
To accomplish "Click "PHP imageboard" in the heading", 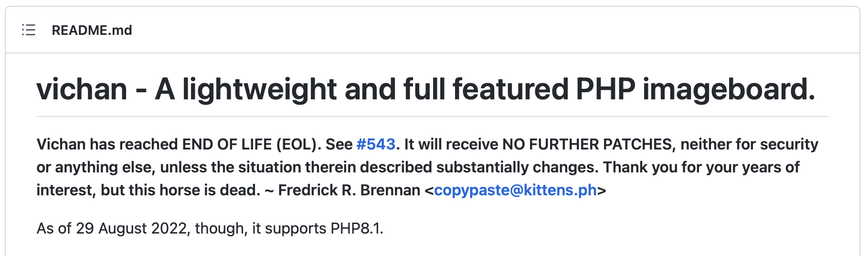I will (695, 89).
